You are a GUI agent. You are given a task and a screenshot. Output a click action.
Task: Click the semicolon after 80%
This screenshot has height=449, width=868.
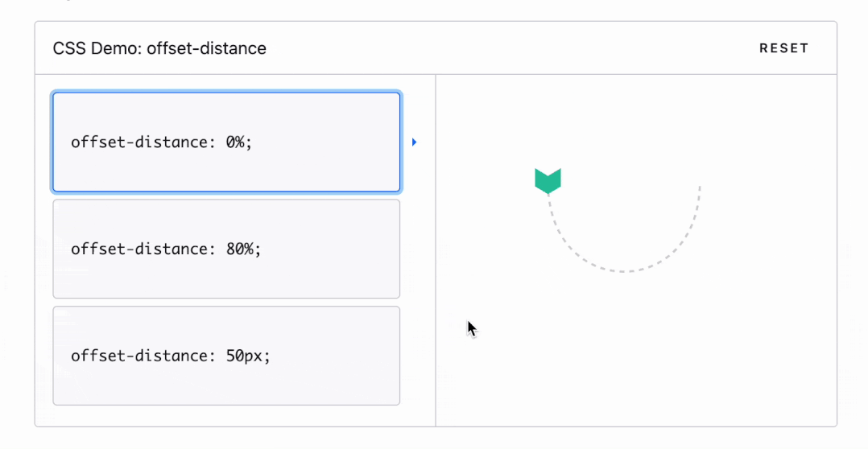point(258,249)
